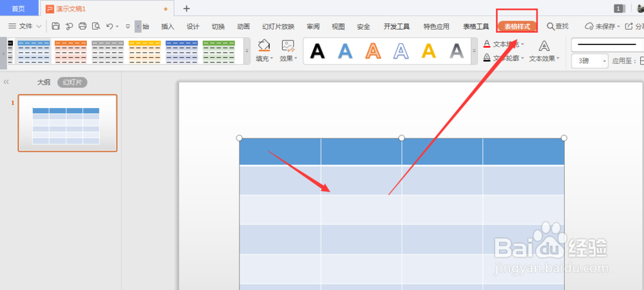Image resolution: width=644 pixels, height=290 pixels.
Task: Switch to the 切换 tab
Action: (x=218, y=26)
